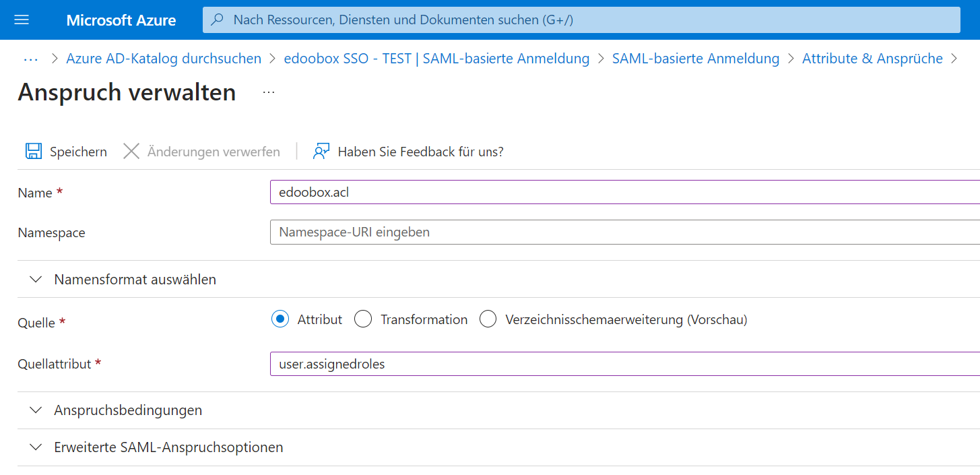Open the hamburger portal menu
The height and width of the screenshot is (475, 980).
[22, 20]
